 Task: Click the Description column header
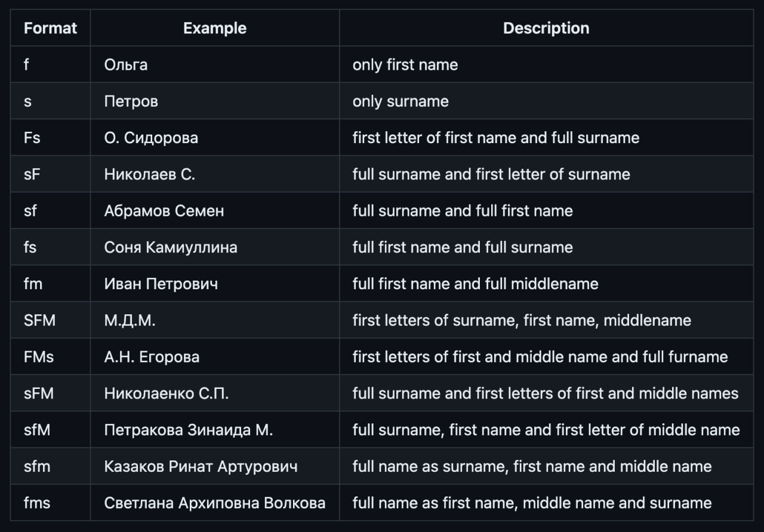click(x=546, y=28)
